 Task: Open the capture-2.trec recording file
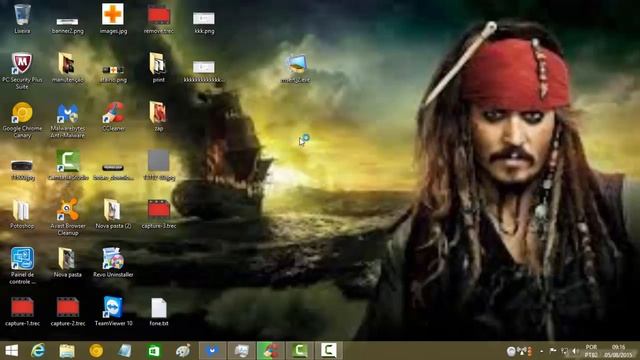click(68, 311)
